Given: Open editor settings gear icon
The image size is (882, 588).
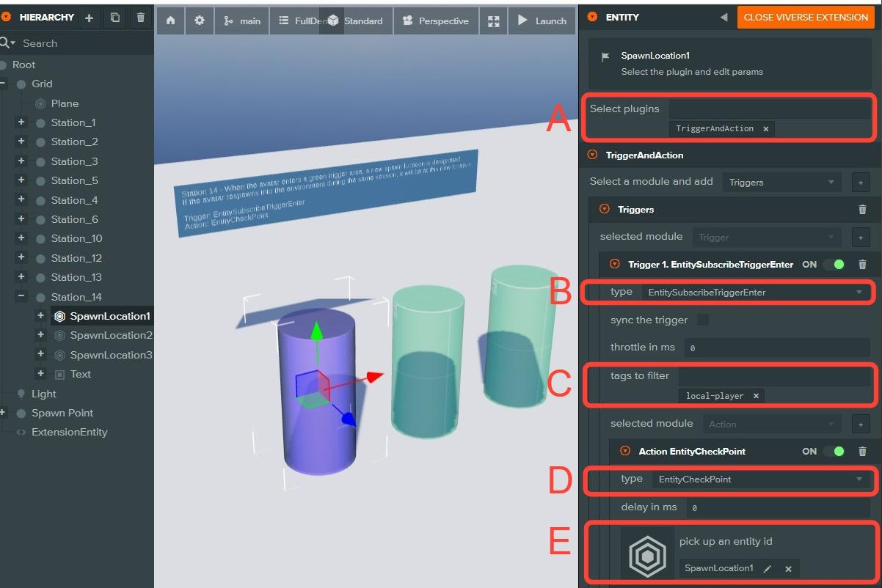Looking at the screenshot, I should pyautogui.click(x=199, y=21).
